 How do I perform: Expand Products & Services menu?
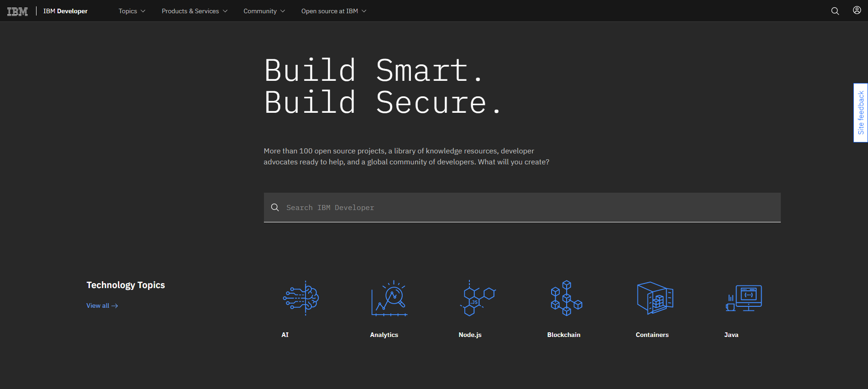[194, 11]
